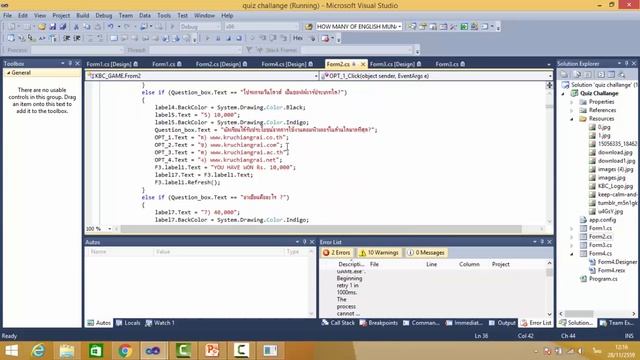Click View Class Diagram icon in Solution Explorer
This screenshot has width=640, height=360.
click(x=622, y=74)
